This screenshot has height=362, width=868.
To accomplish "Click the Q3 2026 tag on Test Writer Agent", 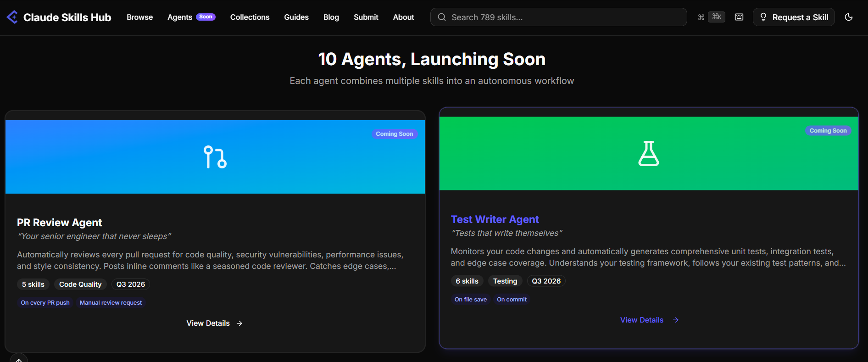I will (x=546, y=281).
